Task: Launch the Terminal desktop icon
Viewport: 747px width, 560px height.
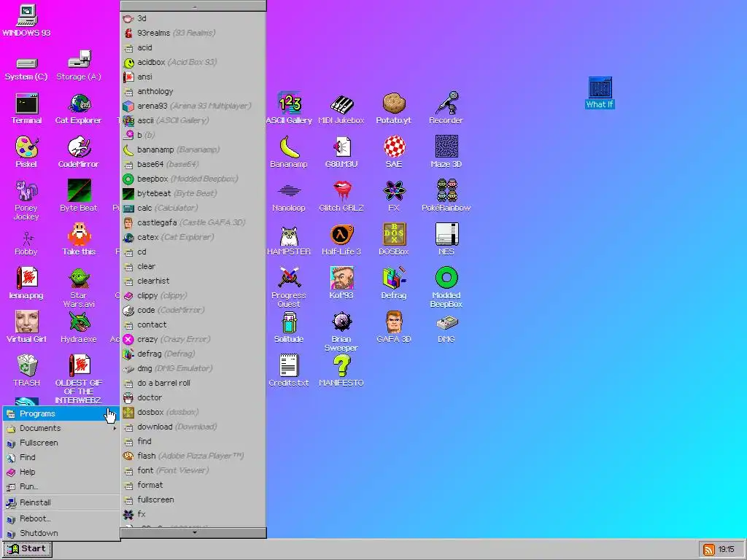Action: point(26,109)
